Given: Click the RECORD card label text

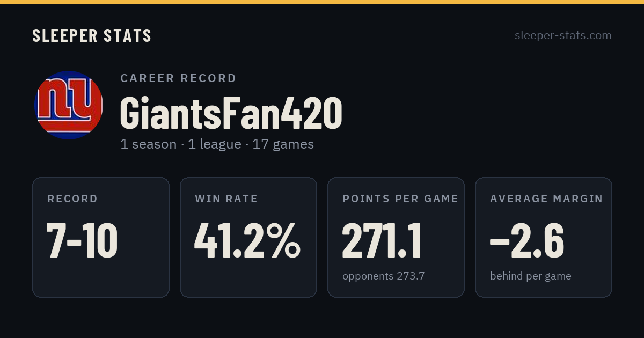Looking at the screenshot, I should pos(72,199).
